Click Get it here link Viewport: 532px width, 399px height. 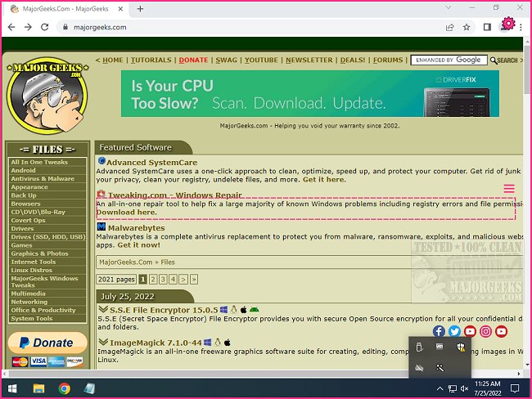tap(323, 179)
